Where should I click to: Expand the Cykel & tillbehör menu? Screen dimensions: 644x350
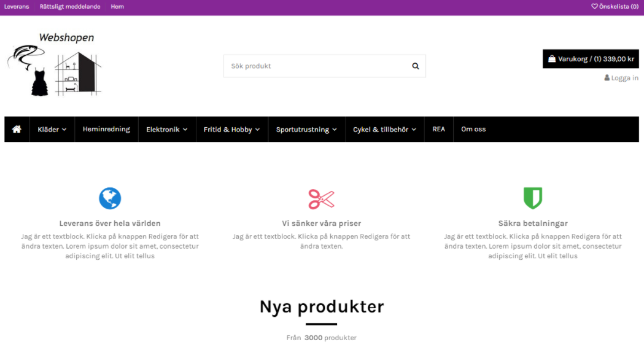coord(384,130)
